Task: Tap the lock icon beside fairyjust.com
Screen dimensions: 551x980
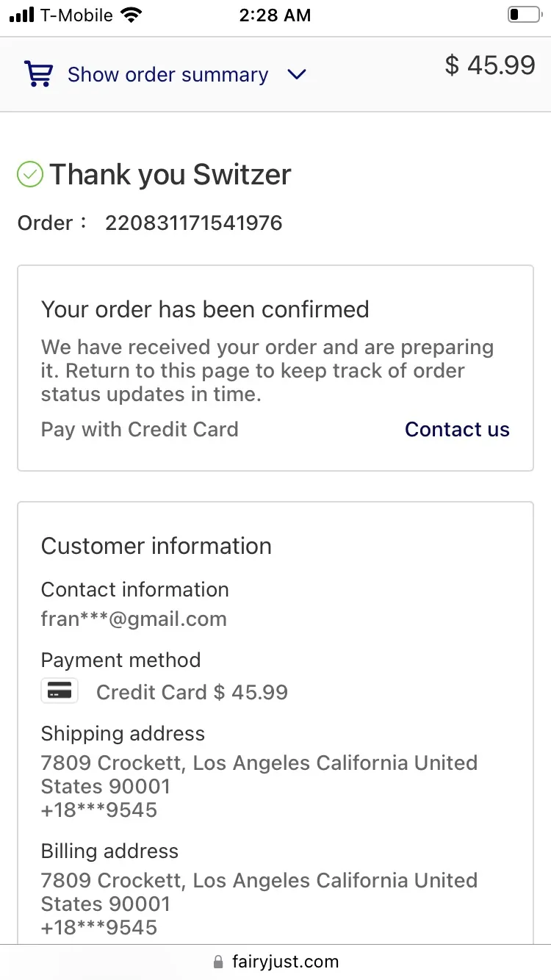Action: click(217, 962)
